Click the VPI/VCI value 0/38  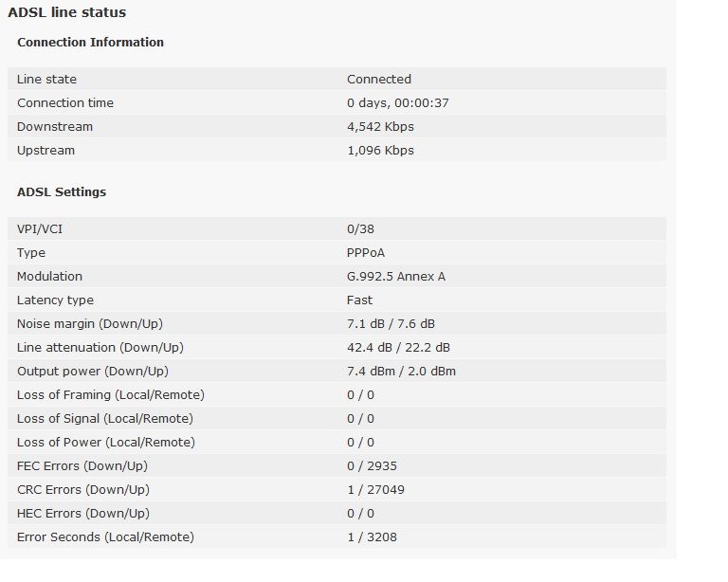point(360,229)
